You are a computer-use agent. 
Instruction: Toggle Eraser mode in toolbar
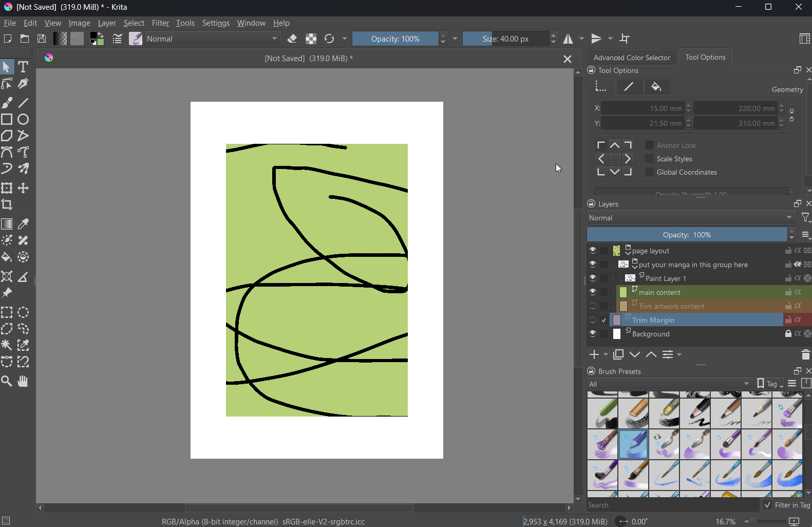click(293, 39)
